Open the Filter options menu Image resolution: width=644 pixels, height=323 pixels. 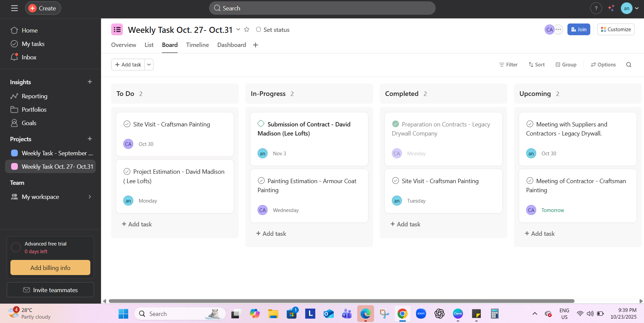(508, 65)
